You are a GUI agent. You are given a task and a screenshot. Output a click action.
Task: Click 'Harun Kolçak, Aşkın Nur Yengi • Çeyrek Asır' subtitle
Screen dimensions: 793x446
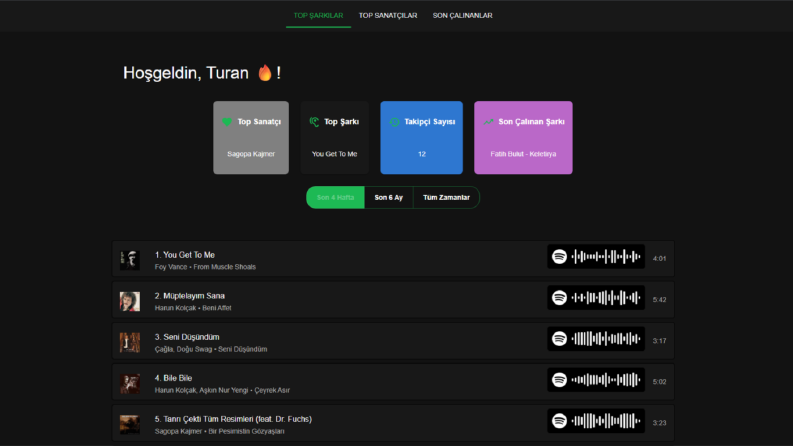(x=222, y=390)
